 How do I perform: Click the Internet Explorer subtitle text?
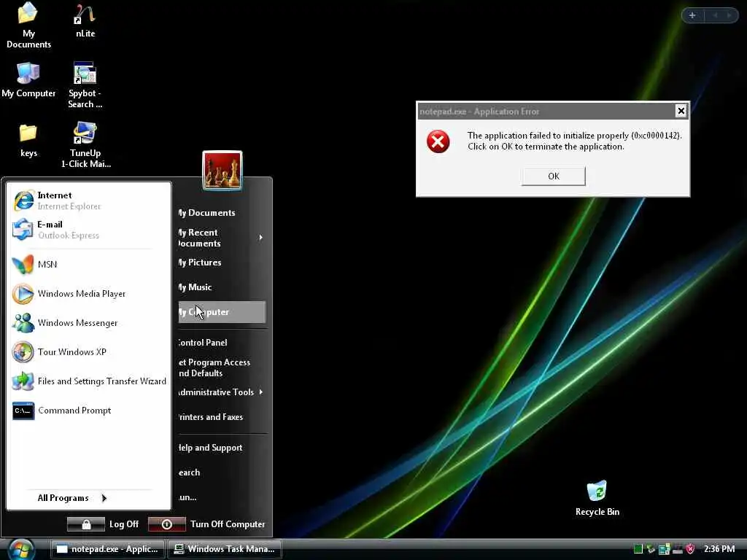(69, 206)
